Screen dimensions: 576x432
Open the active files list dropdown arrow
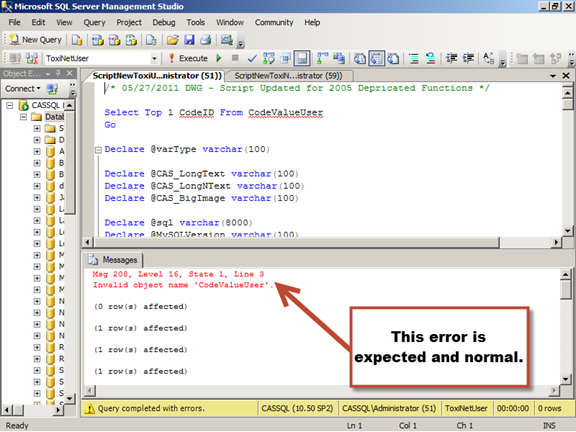(553, 76)
